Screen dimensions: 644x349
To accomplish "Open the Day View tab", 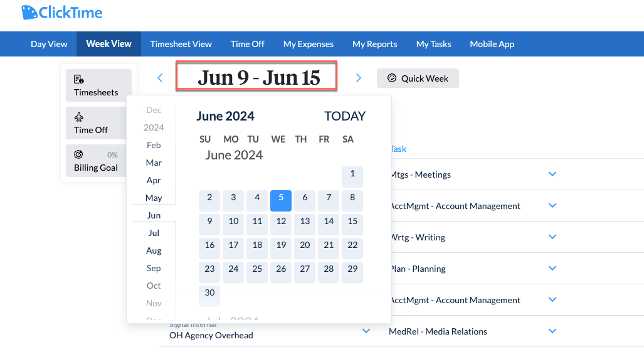I will click(49, 44).
